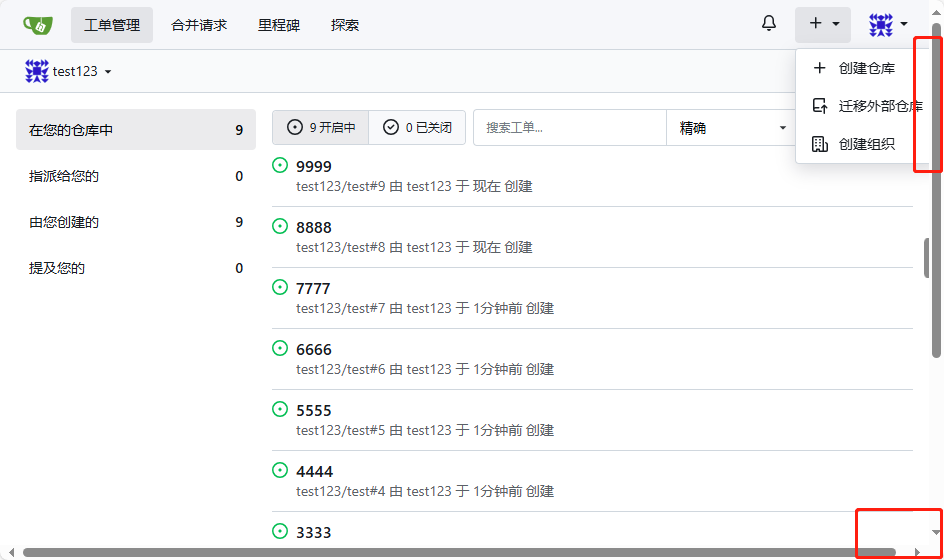Show the 9 开启中 open issues
Viewport: 944px width, 560px height.
(x=321, y=128)
